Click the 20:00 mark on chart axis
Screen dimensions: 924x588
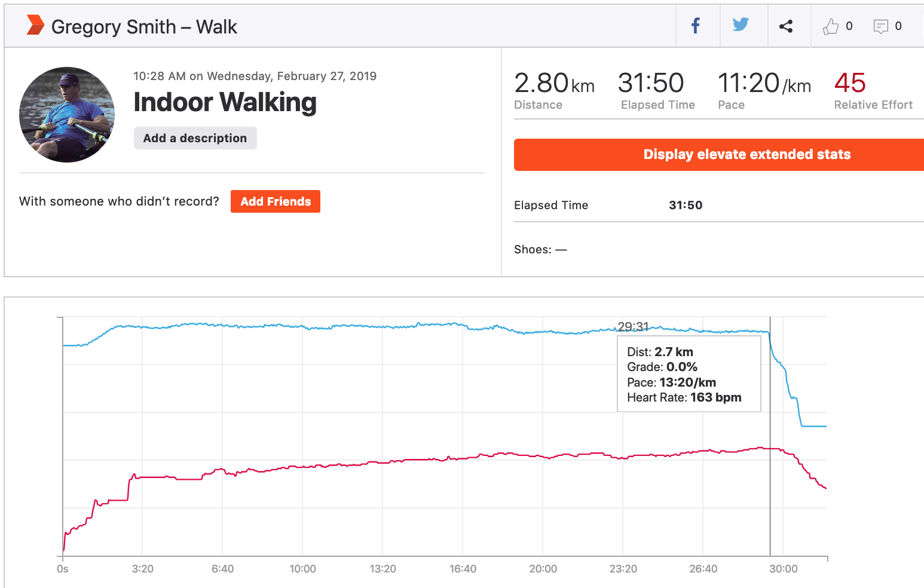click(x=543, y=569)
